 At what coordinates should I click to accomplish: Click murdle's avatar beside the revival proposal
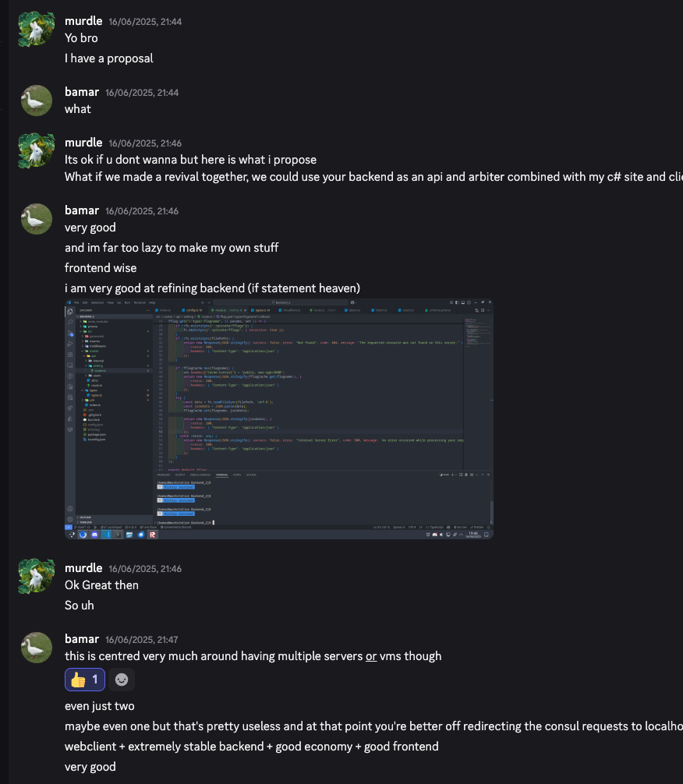(x=36, y=150)
